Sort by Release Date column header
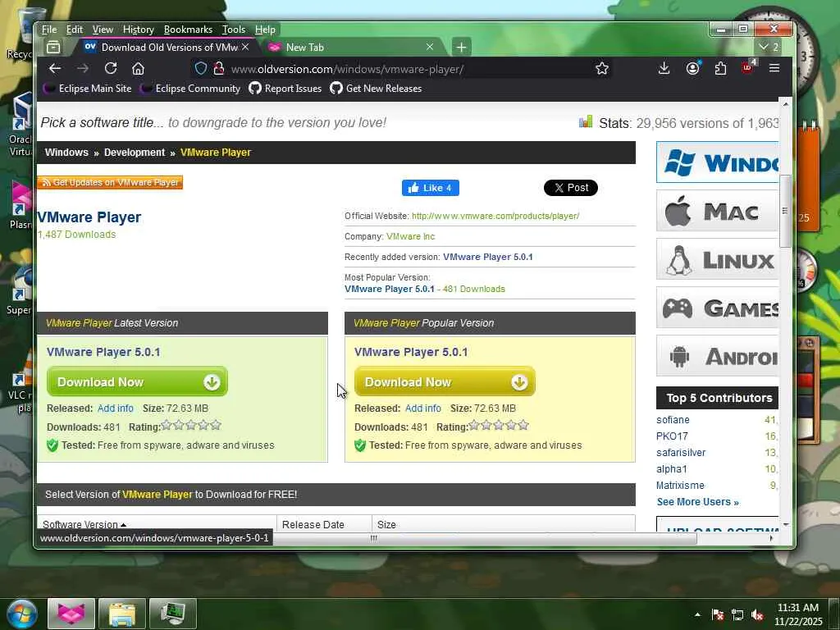Screen dimensions: 840x630 (x=313, y=524)
